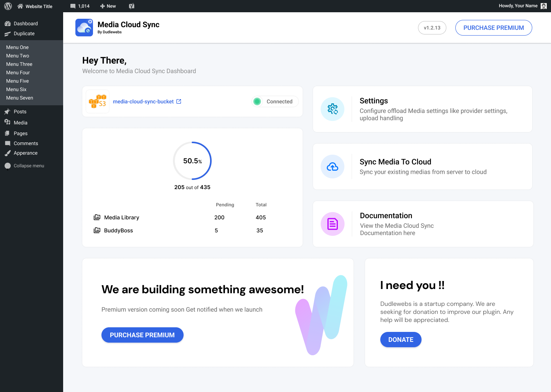Open Documentation via the purple document icon
The height and width of the screenshot is (392, 551).
click(x=333, y=224)
